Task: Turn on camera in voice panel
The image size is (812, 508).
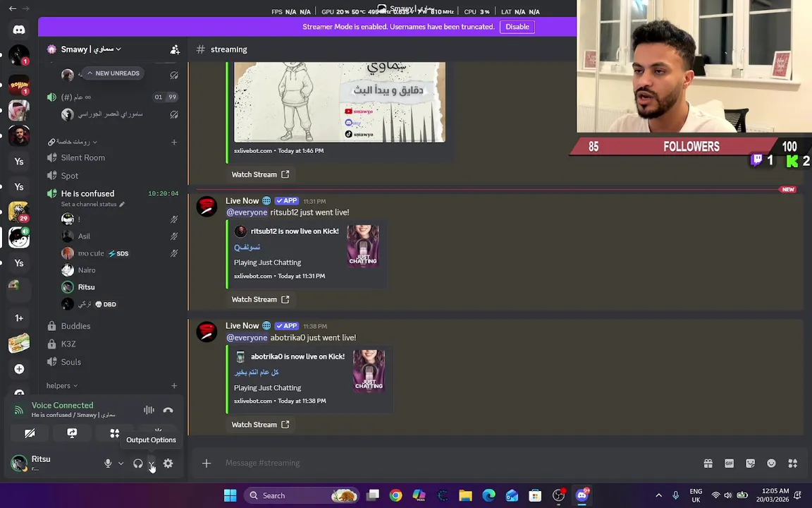Action: pyautogui.click(x=30, y=433)
